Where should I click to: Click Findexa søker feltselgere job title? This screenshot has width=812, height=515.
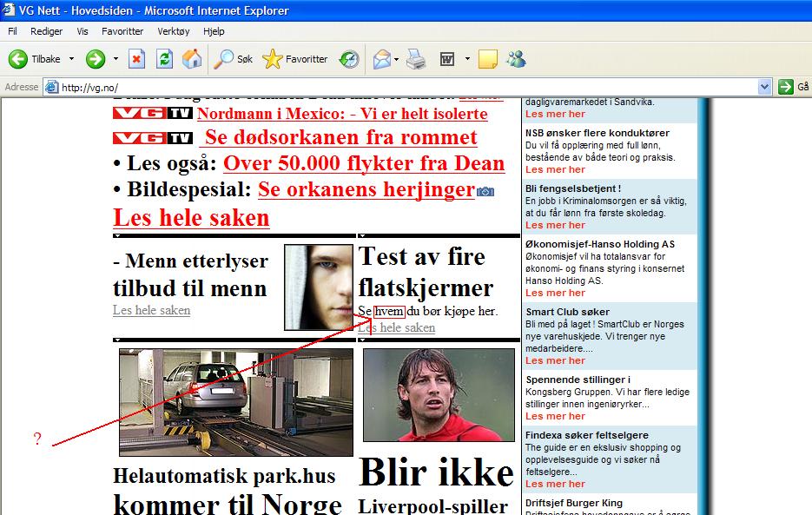click(x=587, y=435)
